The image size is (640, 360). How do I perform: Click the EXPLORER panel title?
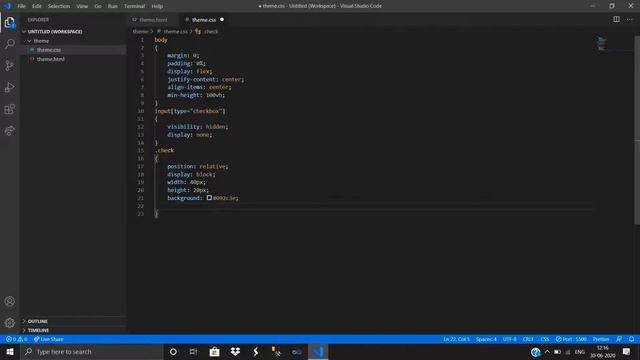point(38,20)
